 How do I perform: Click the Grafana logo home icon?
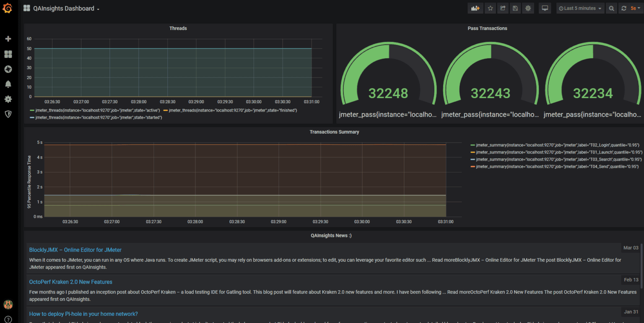pos(8,8)
